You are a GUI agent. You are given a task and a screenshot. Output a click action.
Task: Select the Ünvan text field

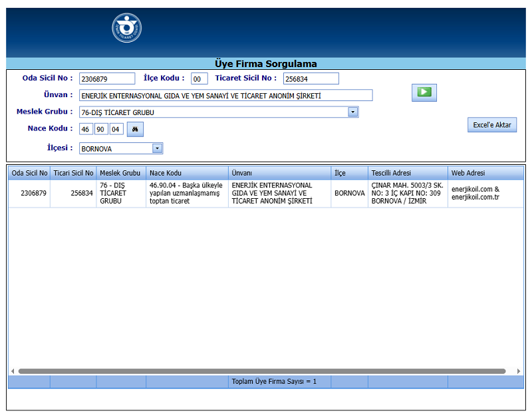point(225,96)
